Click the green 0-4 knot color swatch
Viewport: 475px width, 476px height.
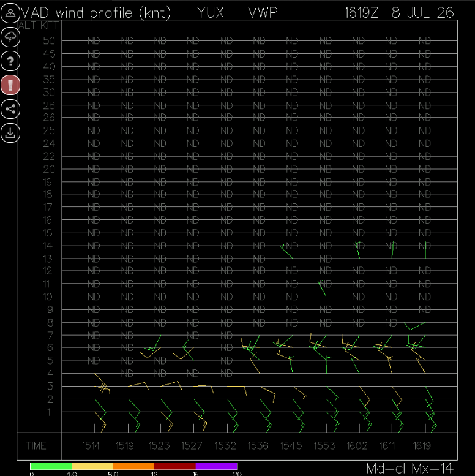point(51,466)
